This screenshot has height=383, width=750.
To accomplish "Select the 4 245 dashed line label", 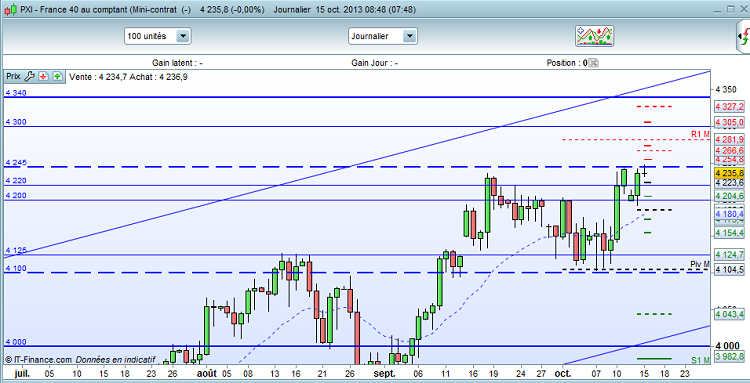I will [x=15, y=163].
